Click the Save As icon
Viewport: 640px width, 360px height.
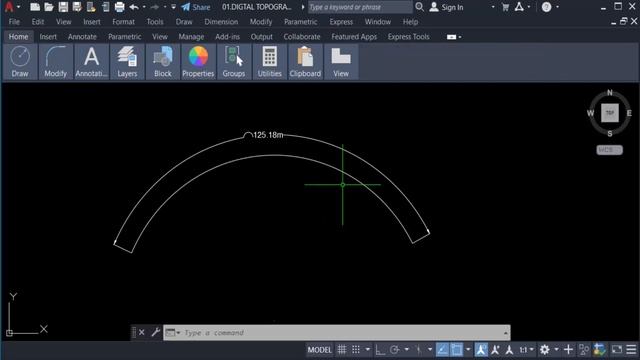(77, 7)
